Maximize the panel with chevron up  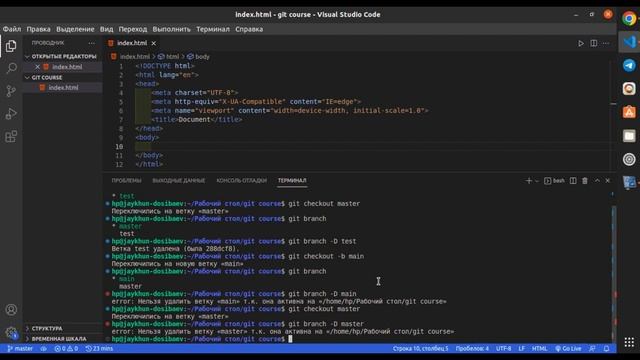tap(597, 180)
